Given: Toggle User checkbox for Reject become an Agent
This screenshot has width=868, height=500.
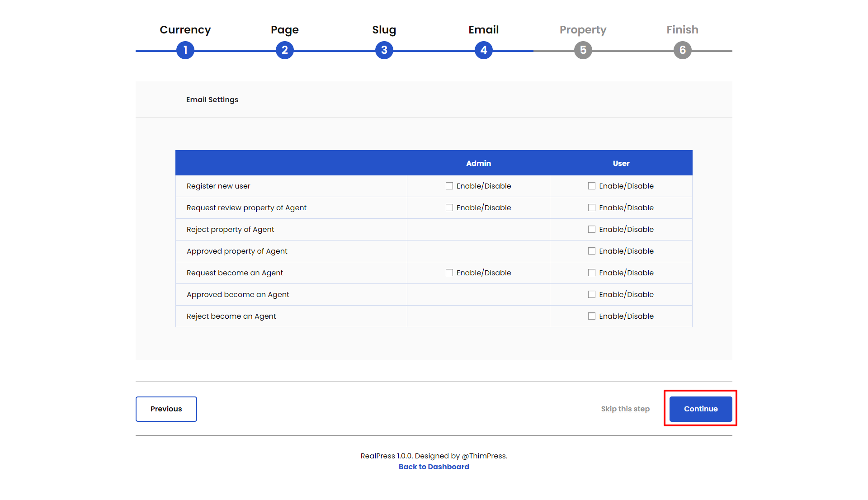Looking at the screenshot, I should 592,316.
